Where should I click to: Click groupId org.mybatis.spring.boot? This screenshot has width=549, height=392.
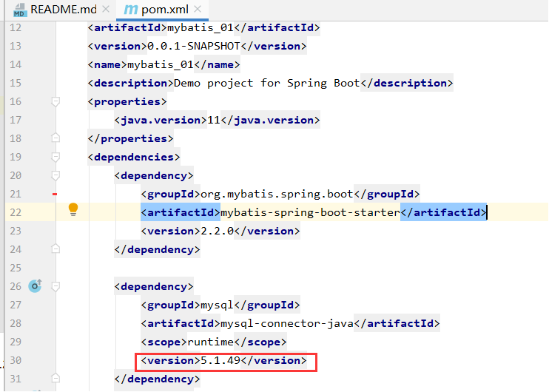pos(277,195)
